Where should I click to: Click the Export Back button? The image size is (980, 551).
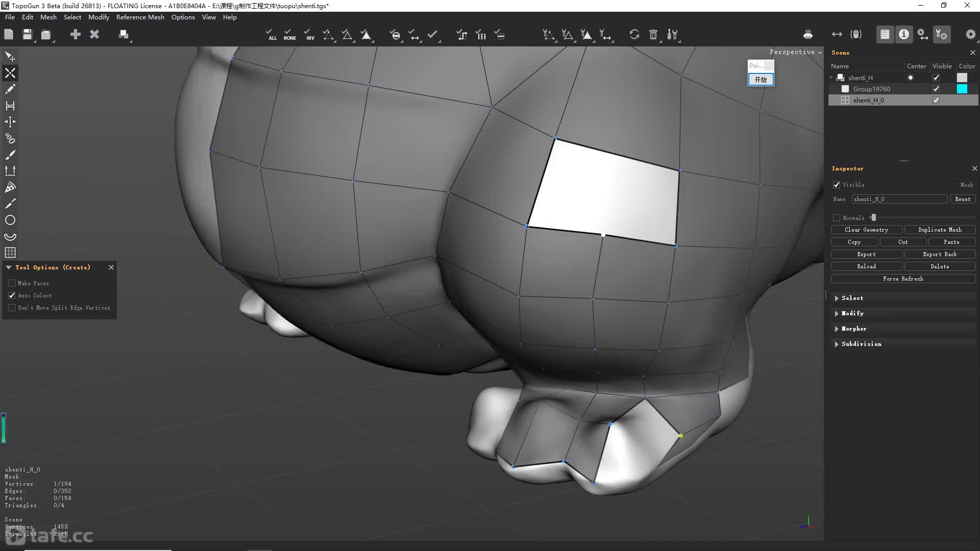point(940,254)
